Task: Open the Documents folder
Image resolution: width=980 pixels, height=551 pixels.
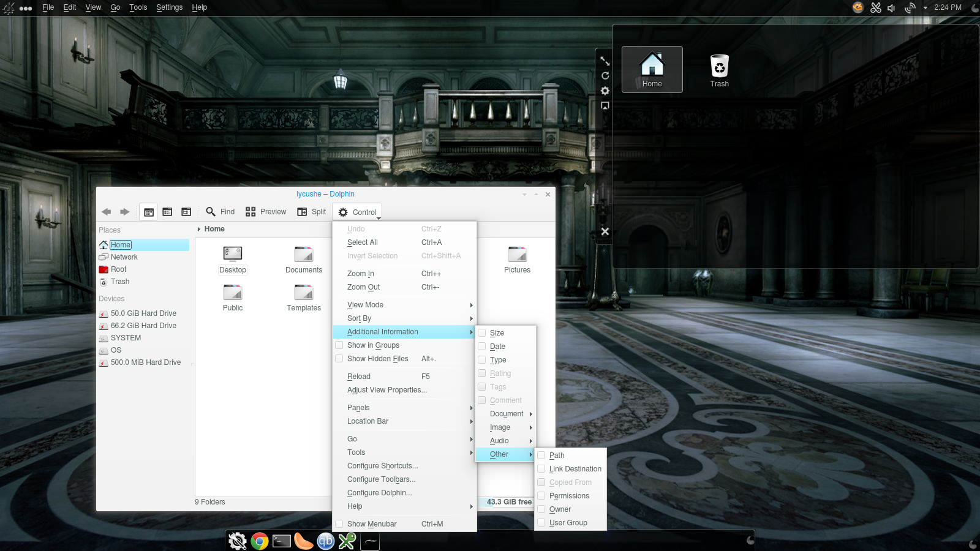Action: (304, 260)
